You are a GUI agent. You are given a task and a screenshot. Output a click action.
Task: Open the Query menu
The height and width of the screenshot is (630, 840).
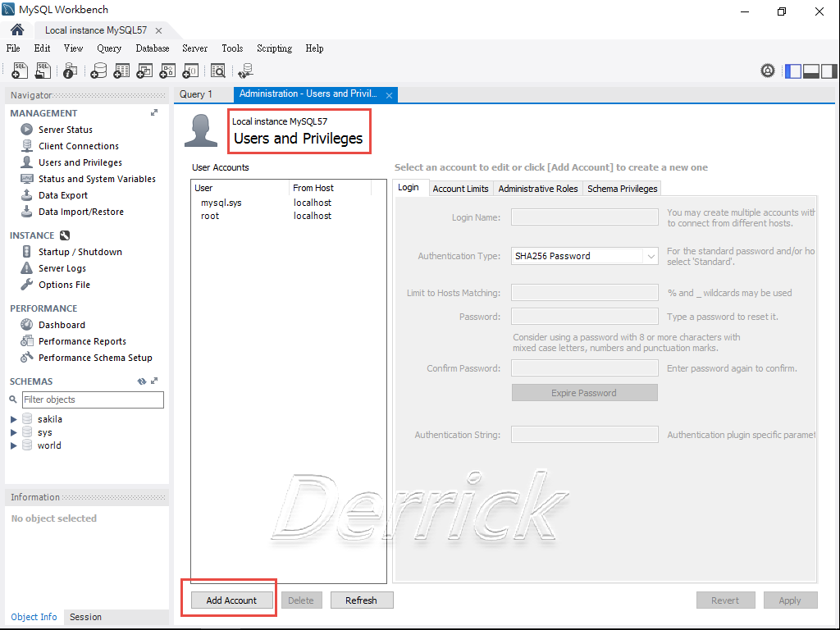(x=109, y=48)
